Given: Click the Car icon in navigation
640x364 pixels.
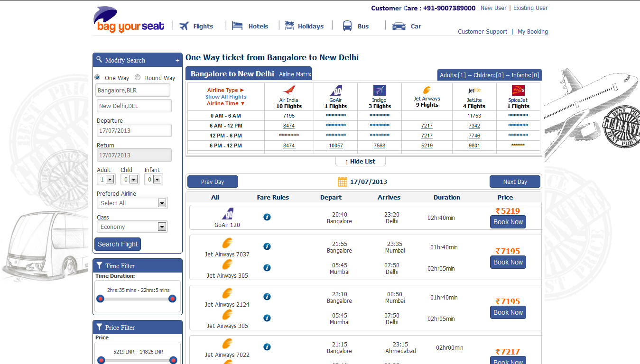Looking at the screenshot, I should coord(399,26).
